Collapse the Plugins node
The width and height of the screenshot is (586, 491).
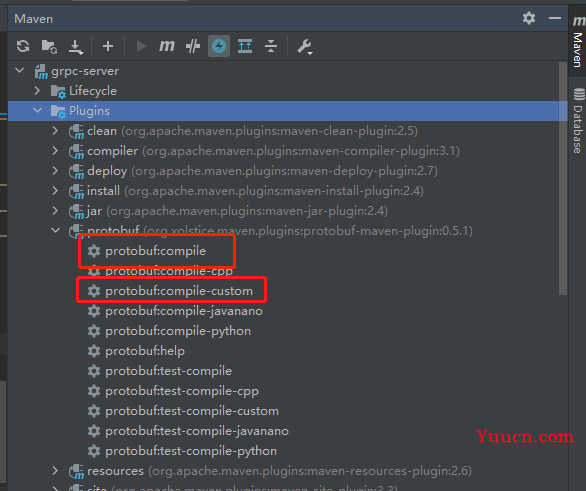(x=37, y=111)
